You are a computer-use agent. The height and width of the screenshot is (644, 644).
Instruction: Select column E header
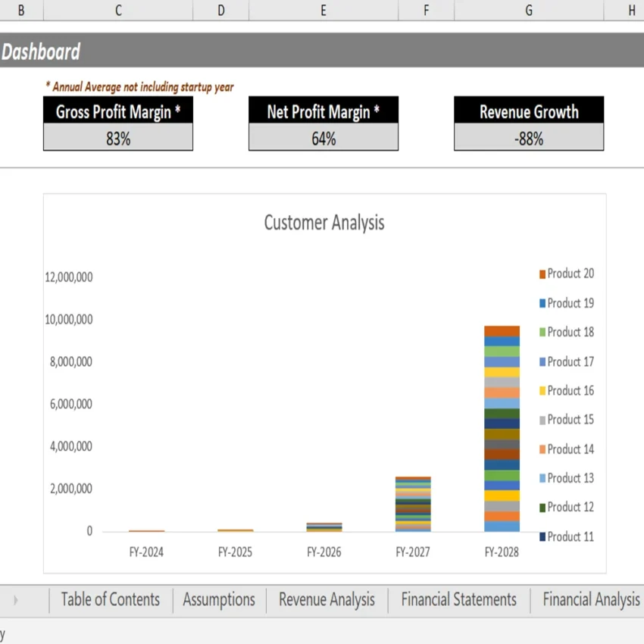[x=323, y=11]
